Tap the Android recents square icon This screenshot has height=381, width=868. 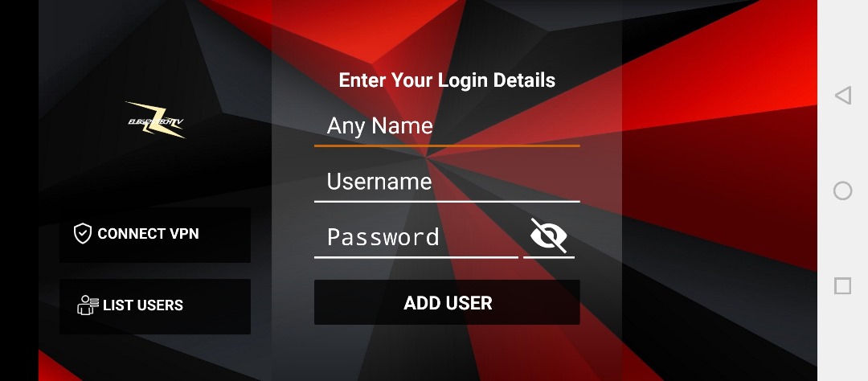pyautogui.click(x=842, y=286)
